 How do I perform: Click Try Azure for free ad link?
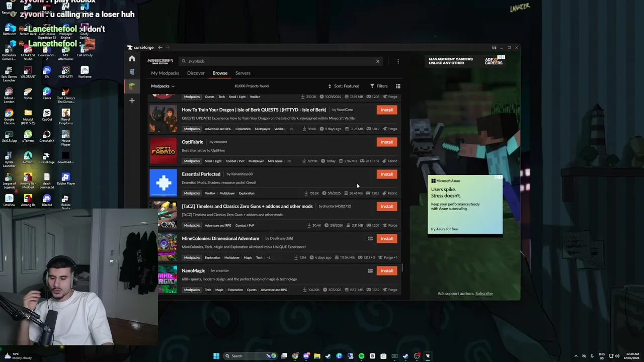click(444, 229)
